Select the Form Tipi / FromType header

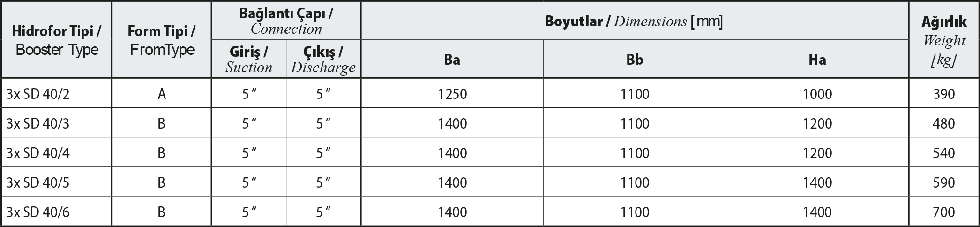tap(162, 40)
